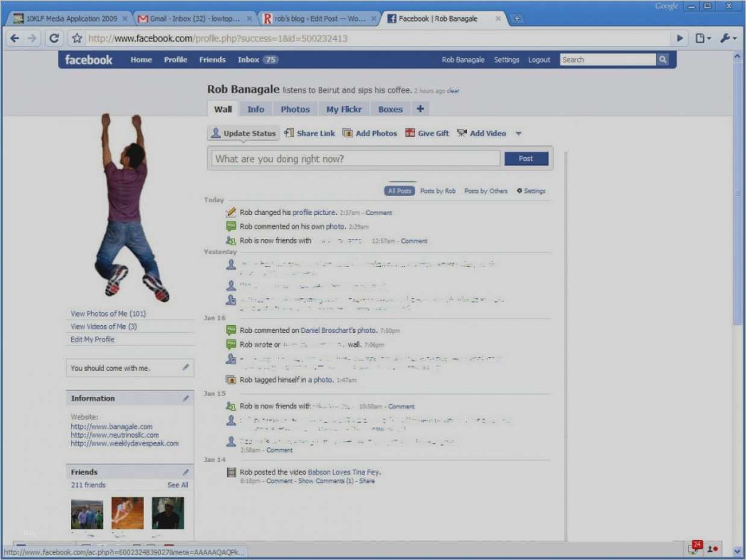Image resolution: width=746 pixels, height=560 pixels.
Task: Close the 10KLF Media Application 2009 tab
Action: click(125, 19)
